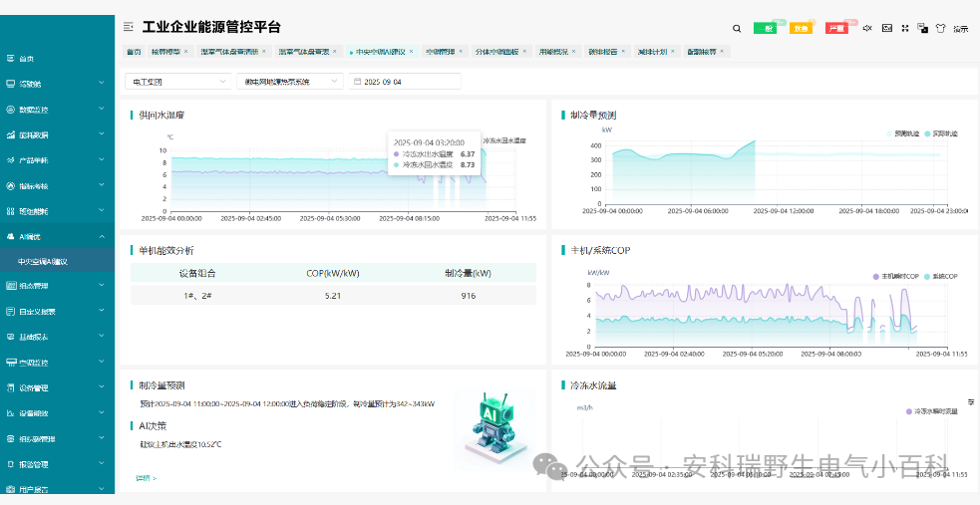
Task: Select the active 中央空调AI建议 tab
Action: pyautogui.click(x=381, y=51)
